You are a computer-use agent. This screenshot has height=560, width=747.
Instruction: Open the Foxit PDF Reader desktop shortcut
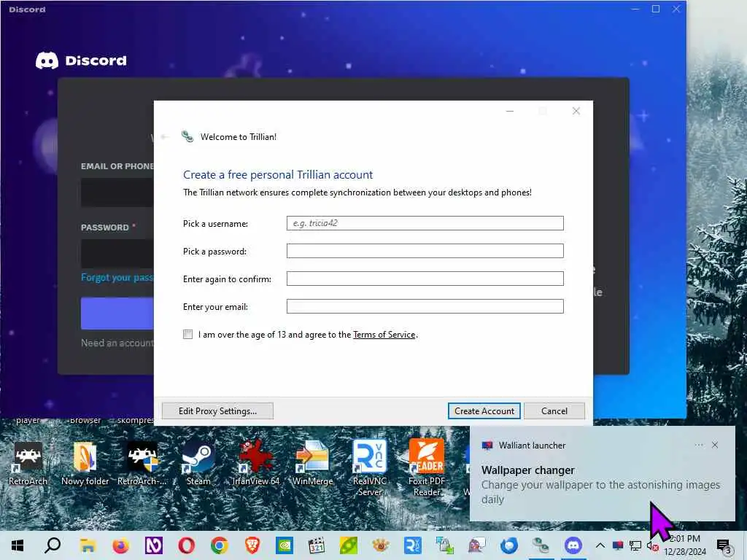point(427,467)
